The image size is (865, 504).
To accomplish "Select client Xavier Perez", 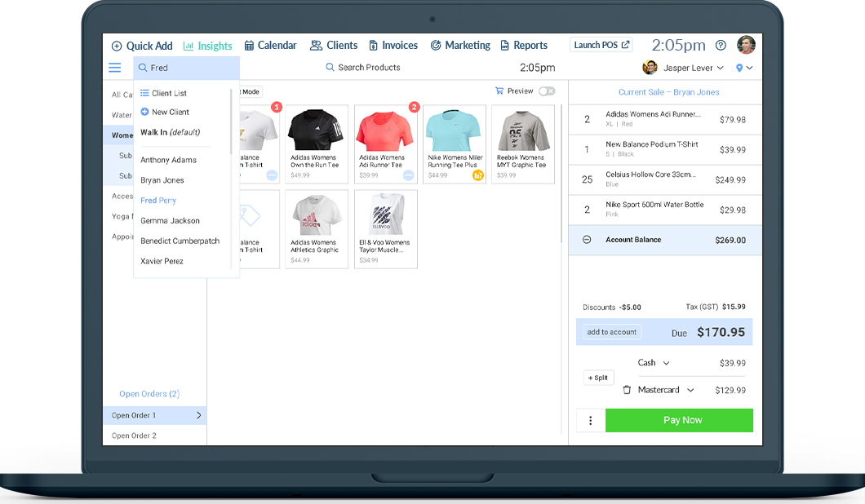I will (x=162, y=261).
